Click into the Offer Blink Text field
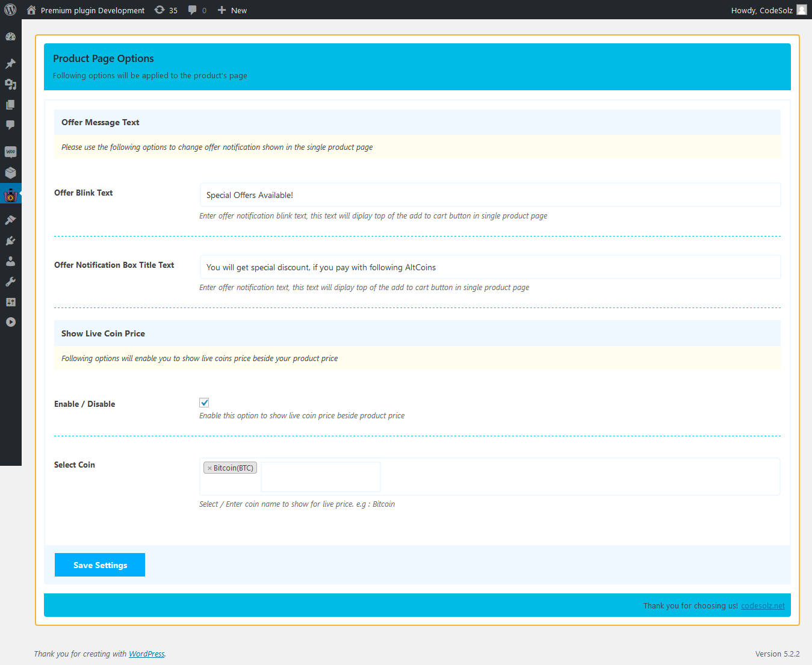 coord(490,195)
